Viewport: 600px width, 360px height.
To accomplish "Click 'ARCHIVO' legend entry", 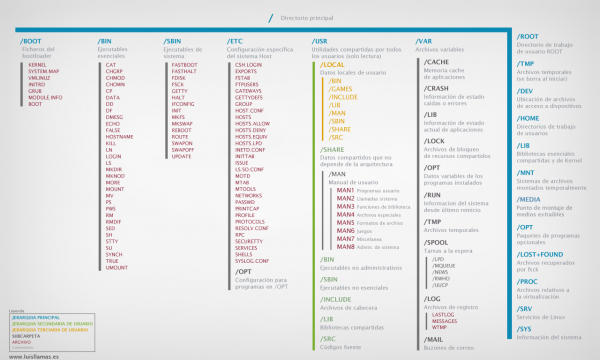I will pos(21,342).
